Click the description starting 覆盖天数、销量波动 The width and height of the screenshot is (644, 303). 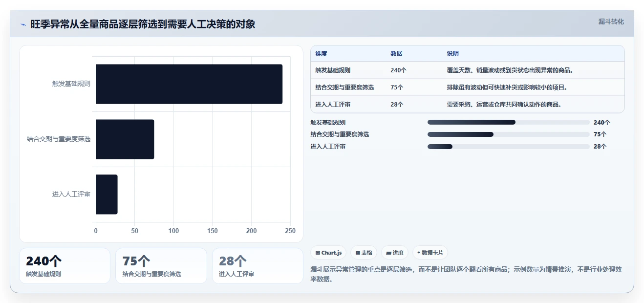click(510, 70)
